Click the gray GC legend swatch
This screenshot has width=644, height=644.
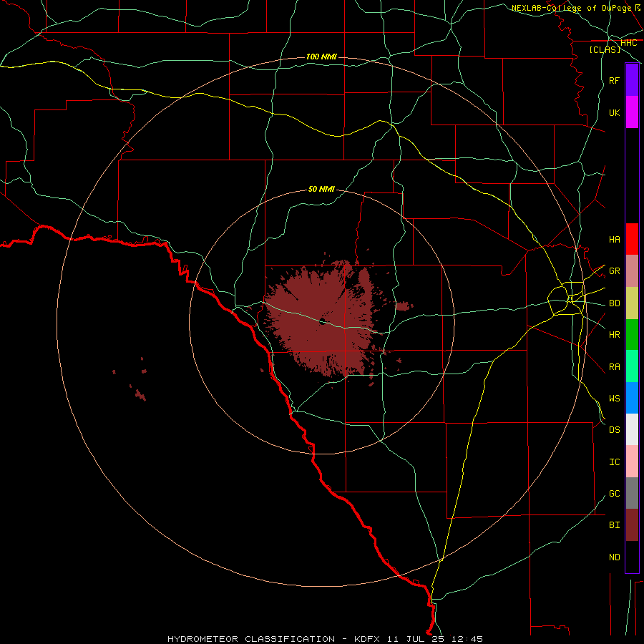pos(632,493)
